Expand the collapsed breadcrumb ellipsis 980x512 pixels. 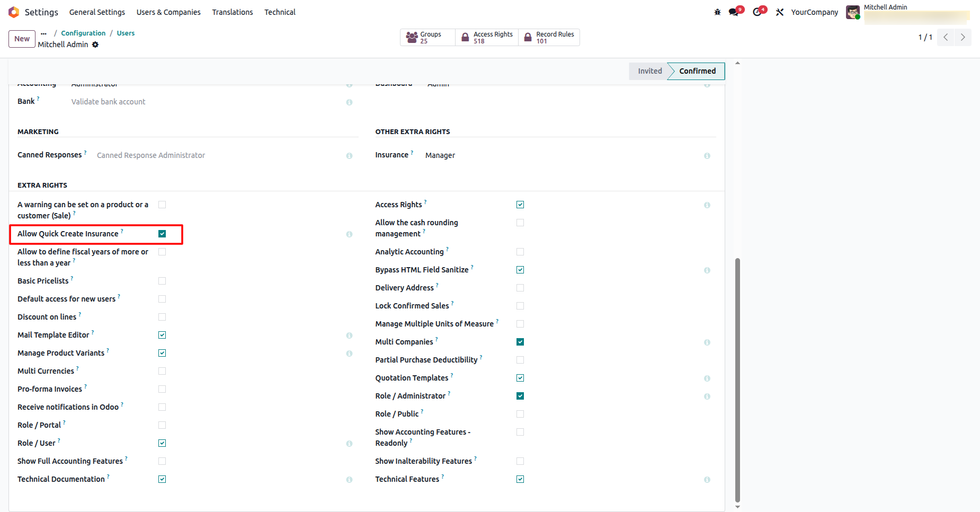pyautogui.click(x=43, y=33)
